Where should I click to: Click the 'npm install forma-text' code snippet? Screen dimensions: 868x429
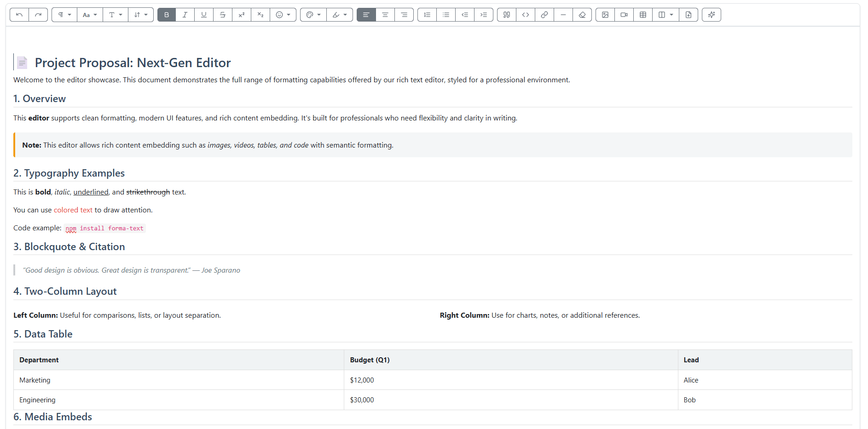(x=104, y=228)
